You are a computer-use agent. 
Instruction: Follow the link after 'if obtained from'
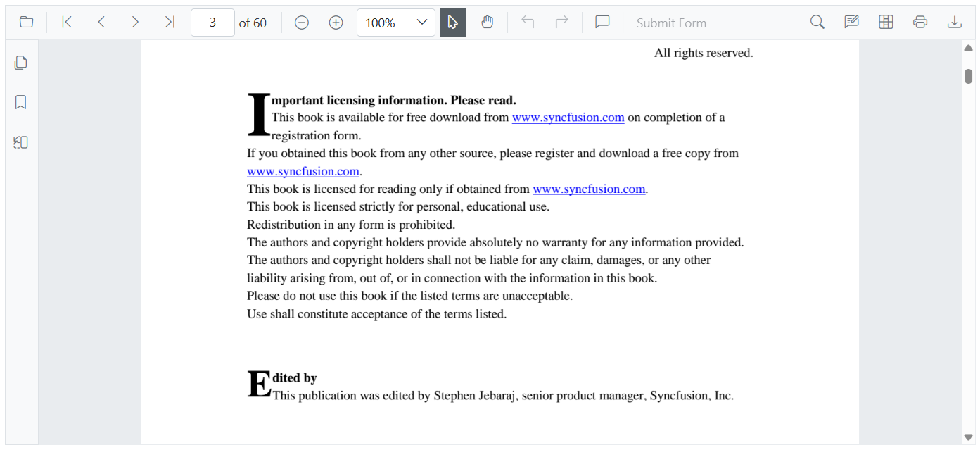click(x=589, y=189)
